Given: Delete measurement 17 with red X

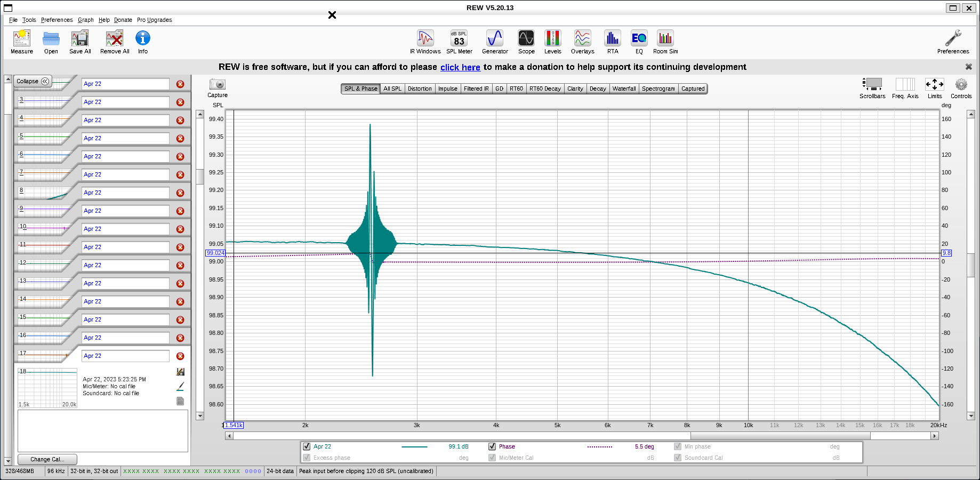Looking at the screenshot, I should click(180, 356).
